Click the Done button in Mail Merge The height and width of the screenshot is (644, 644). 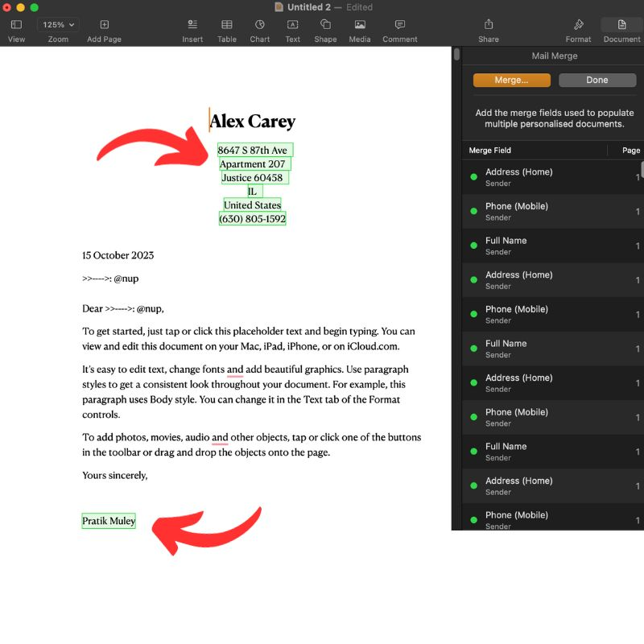pyautogui.click(x=597, y=80)
